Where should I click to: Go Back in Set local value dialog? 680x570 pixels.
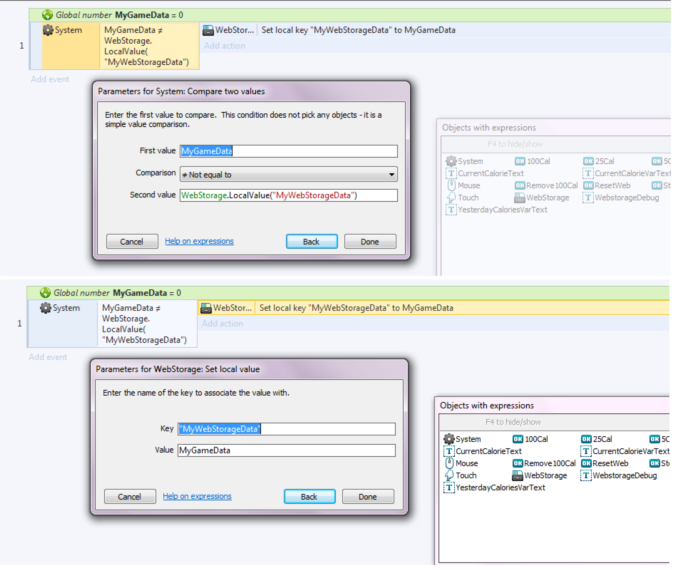pos(309,497)
